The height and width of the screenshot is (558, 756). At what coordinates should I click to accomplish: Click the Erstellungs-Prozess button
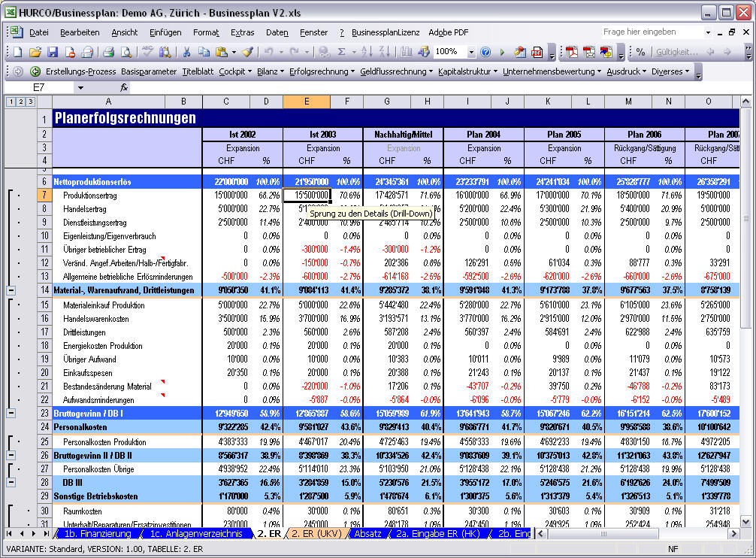(80, 71)
